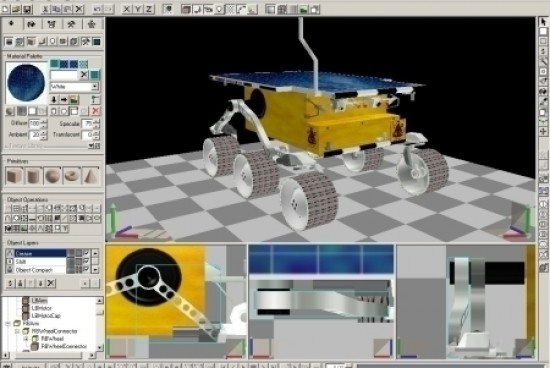Create a new file from the toolbar

coord(6,9)
